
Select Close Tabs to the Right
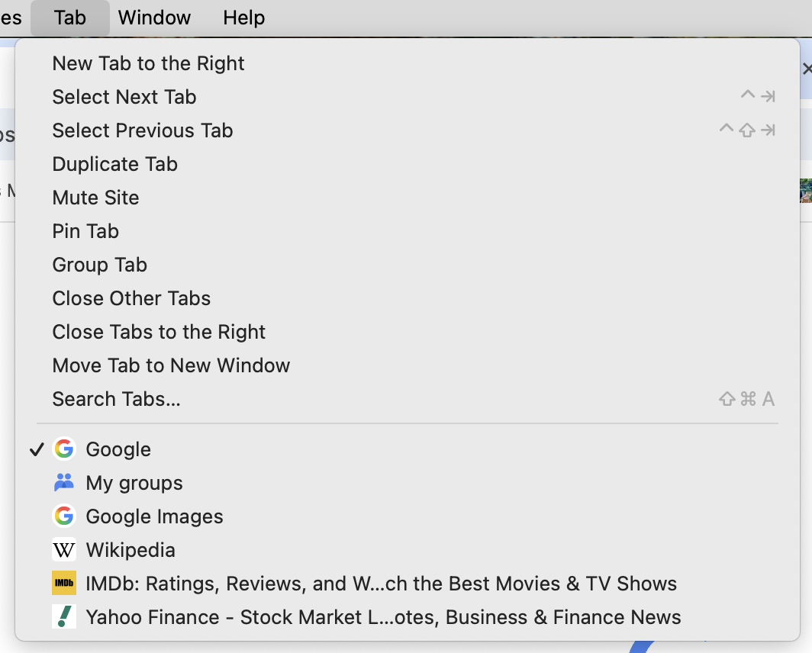tap(159, 332)
